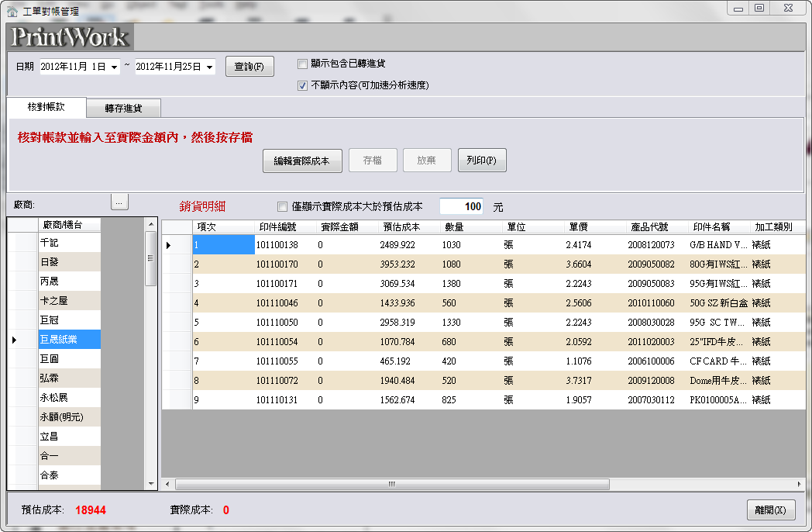Screen dimensions: 812x532
Task: Select vendor 千記 in list
Action: (x=70, y=243)
